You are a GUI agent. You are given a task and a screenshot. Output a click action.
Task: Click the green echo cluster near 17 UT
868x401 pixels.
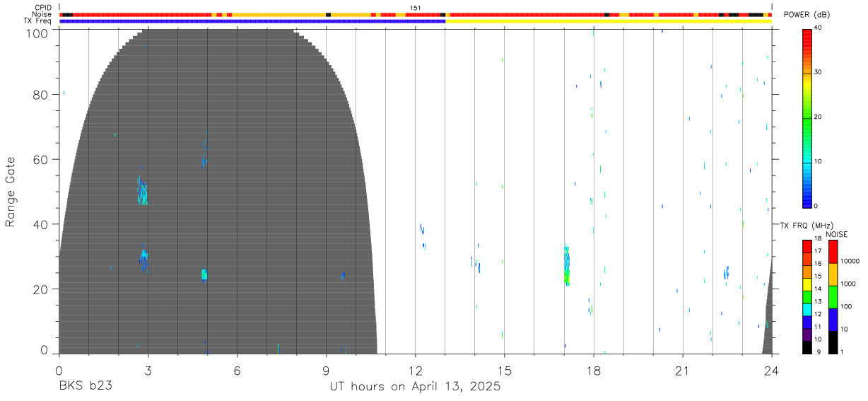566,265
